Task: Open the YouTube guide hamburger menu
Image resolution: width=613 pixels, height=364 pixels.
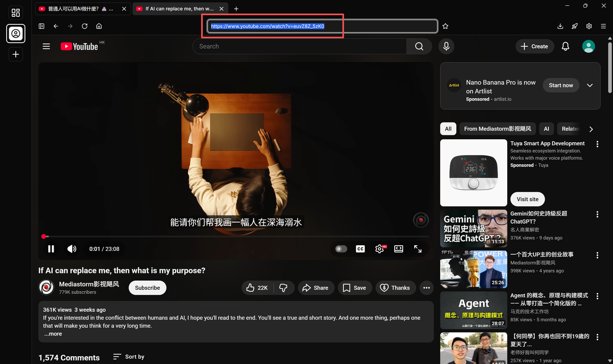Action: (46, 46)
